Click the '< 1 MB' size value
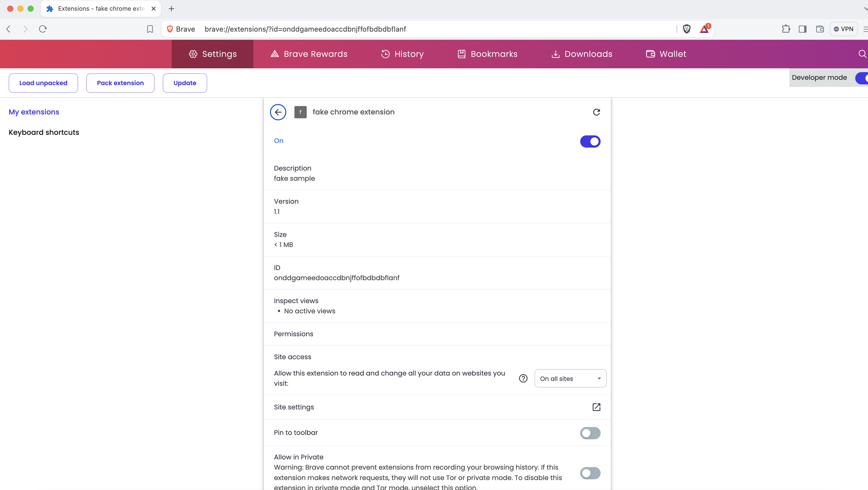The height and width of the screenshot is (490, 868). point(283,245)
